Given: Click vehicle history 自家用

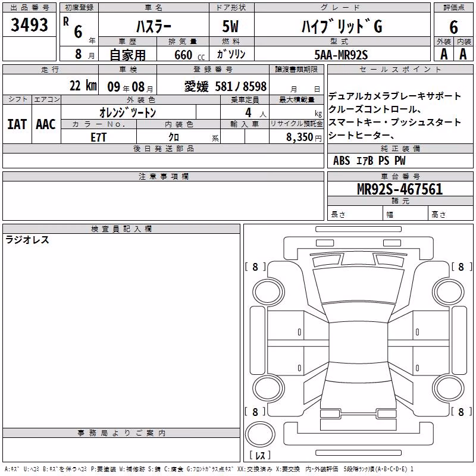Looking at the screenshot, I should coord(128,55).
